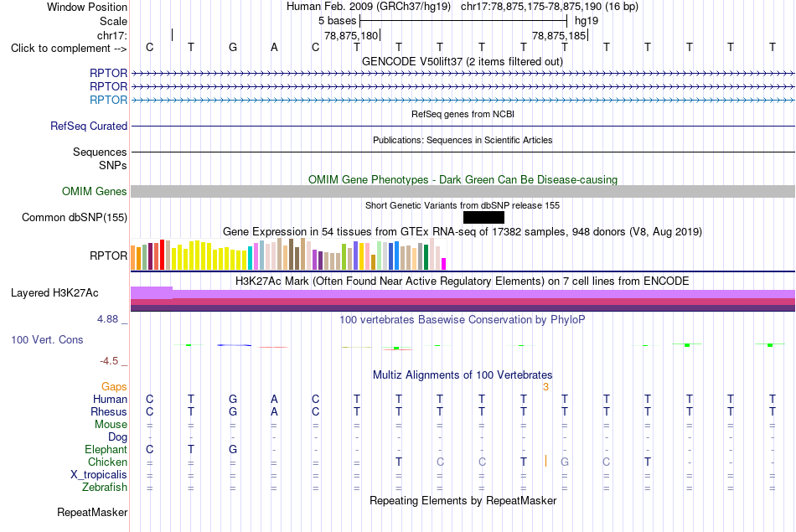The height and width of the screenshot is (532, 796).
Task: Click 'RefSeq genes from NCBI' track title
Action: [463, 114]
